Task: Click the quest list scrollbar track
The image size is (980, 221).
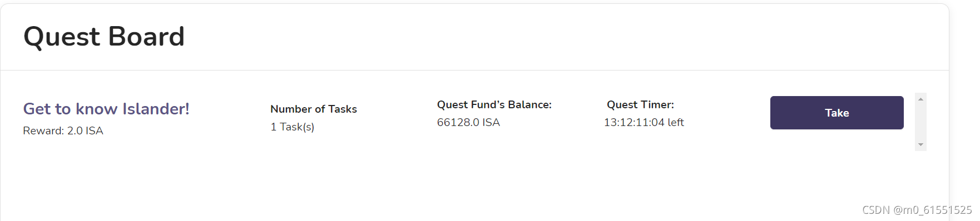Action: 920,122
